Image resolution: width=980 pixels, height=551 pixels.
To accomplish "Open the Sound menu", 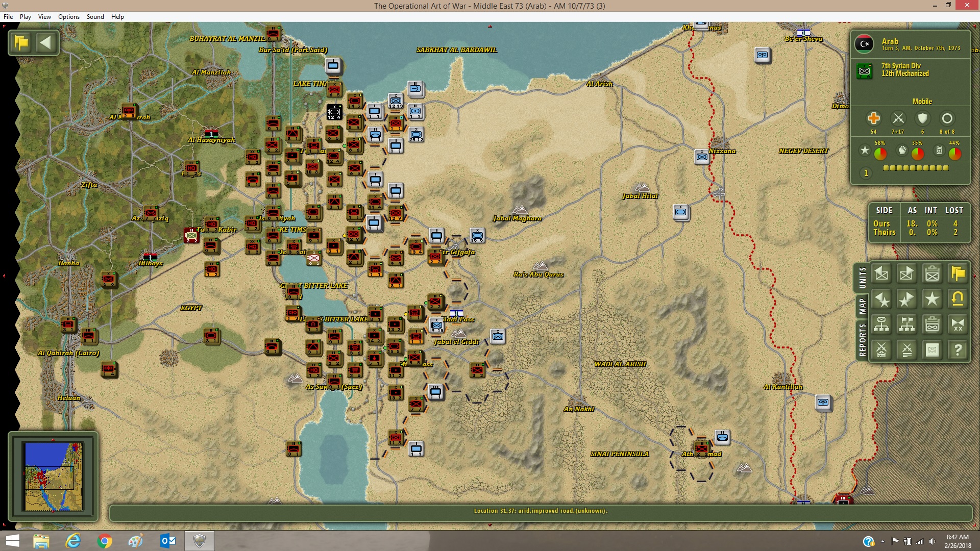I will (95, 17).
